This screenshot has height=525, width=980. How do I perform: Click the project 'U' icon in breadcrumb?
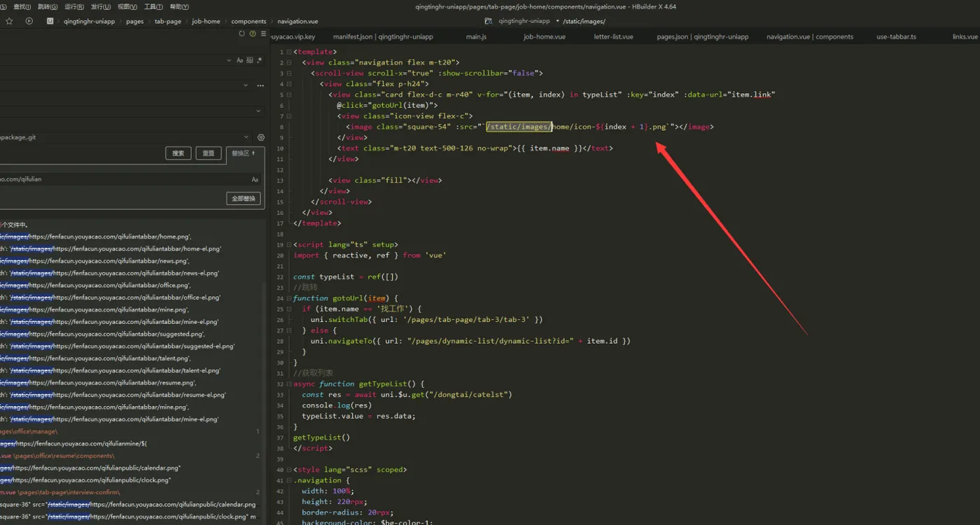point(50,21)
